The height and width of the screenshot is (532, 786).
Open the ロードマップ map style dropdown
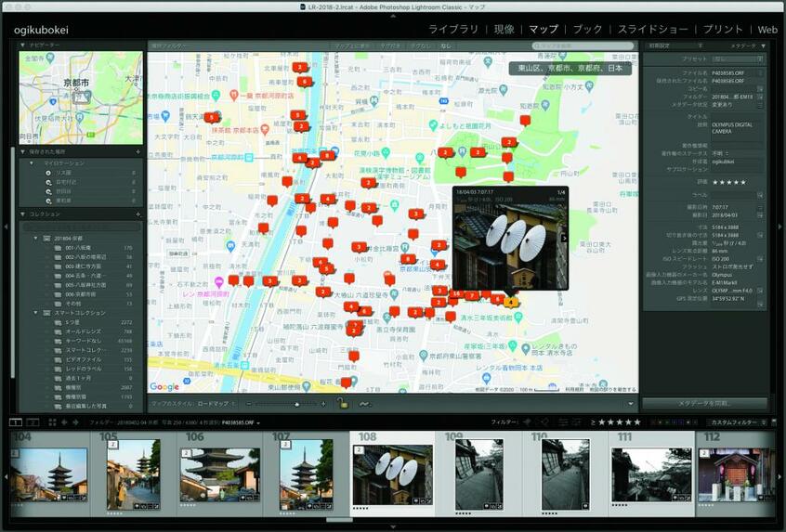coord(216,404)
